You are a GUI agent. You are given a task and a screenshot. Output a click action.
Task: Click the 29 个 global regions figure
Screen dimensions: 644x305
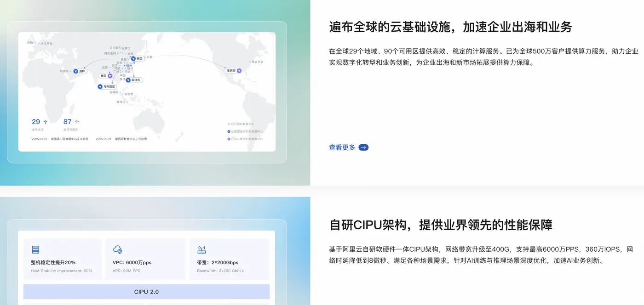40,122
